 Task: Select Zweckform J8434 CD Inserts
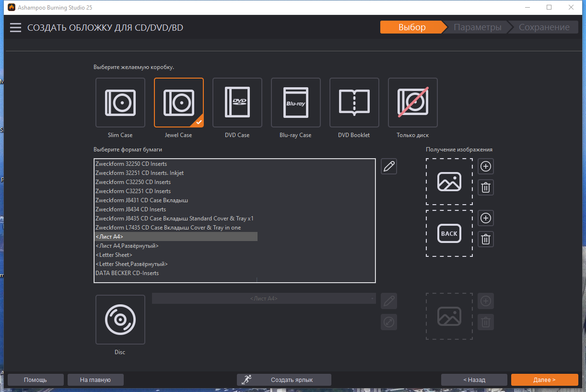pos(176,209)
